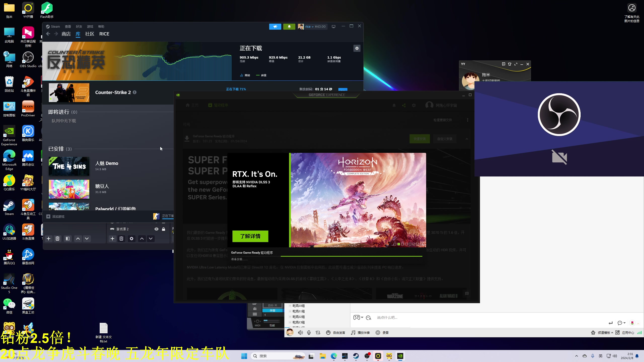This screenshot has width=644, height=362.
Task: Select 人魅 Demo thumbnail in Steam downloads
Action: 69,166
